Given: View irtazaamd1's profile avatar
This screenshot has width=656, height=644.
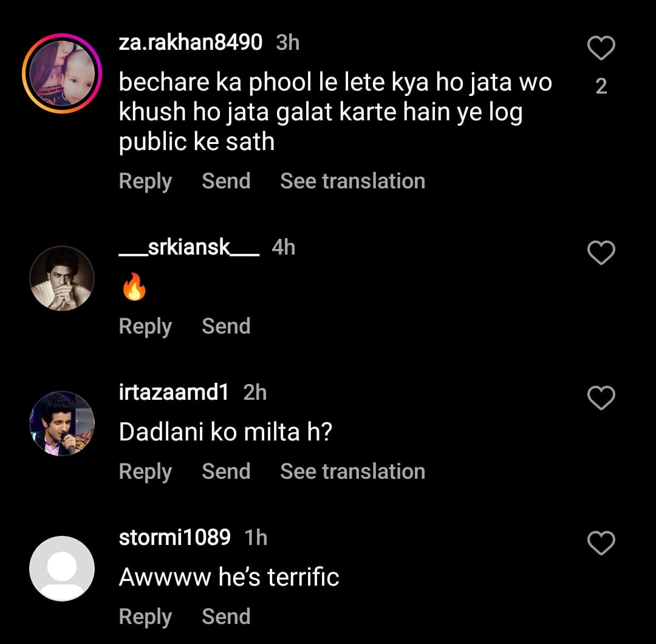Looking at the screenshot, I should coord(62,423).
